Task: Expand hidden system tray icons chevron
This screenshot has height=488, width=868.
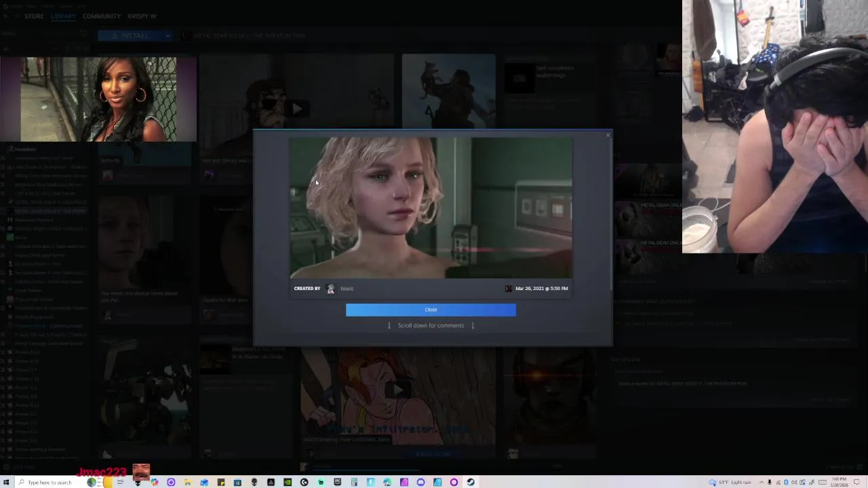Action: click(x=761, y=482)
